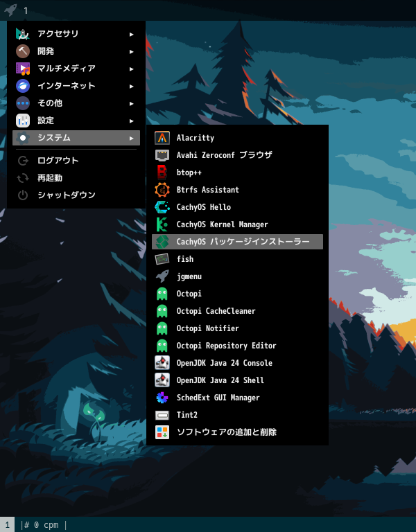The image size is (416, 532).
Task: Expand the アクセサリ submenu arrow
Action: point(132,34)
